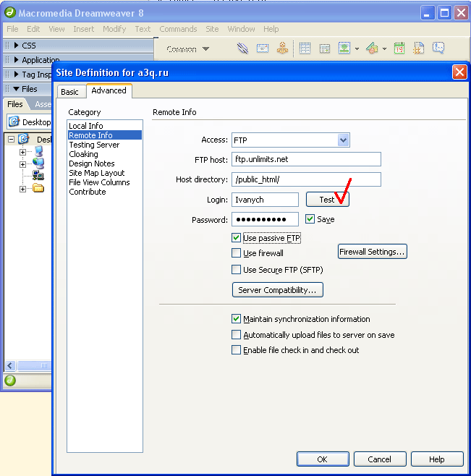Screen dimensions: 471x476
Task: Open the Insert menu
Action: click(83, 29)
